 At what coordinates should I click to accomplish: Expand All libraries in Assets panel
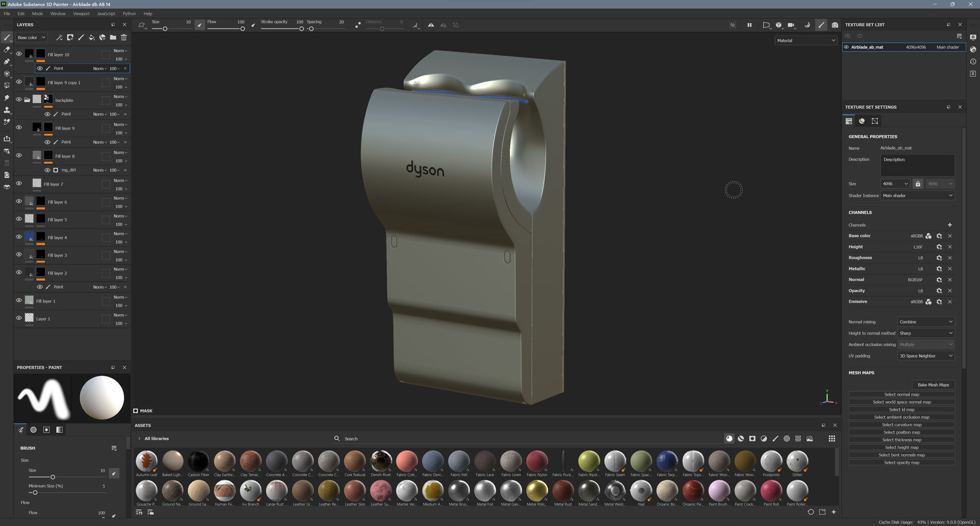point(139,438)
